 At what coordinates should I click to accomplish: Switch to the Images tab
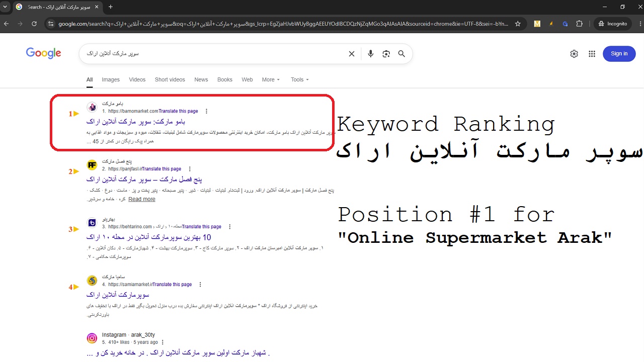pyautogui.click(x=111, y=79)
